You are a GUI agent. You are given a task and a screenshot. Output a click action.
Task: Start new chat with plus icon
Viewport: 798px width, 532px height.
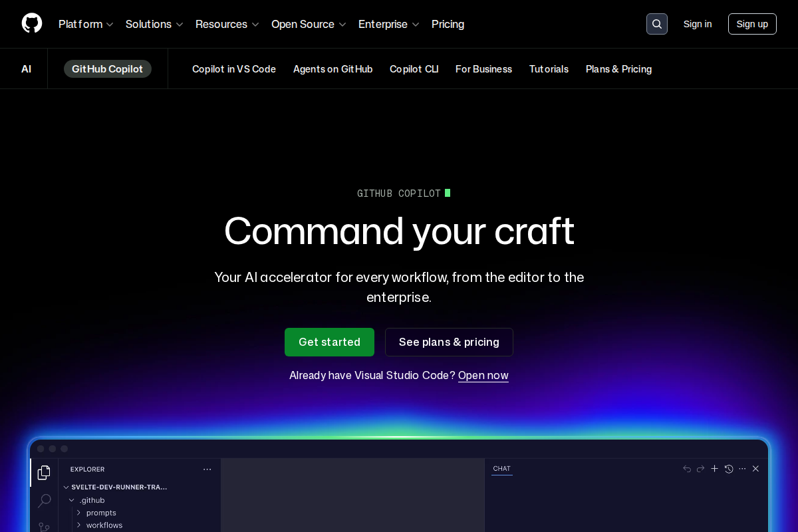(715, 469)
